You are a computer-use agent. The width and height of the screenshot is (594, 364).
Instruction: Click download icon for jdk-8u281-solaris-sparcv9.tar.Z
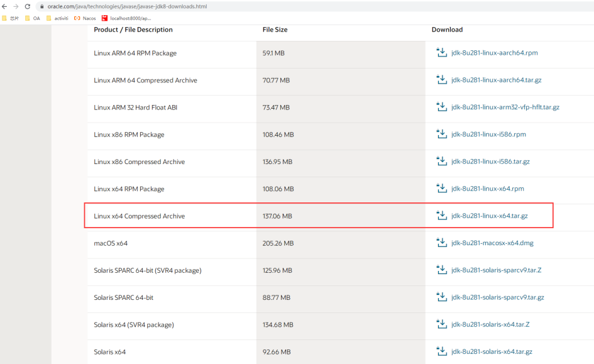click(x=441, y=270)
